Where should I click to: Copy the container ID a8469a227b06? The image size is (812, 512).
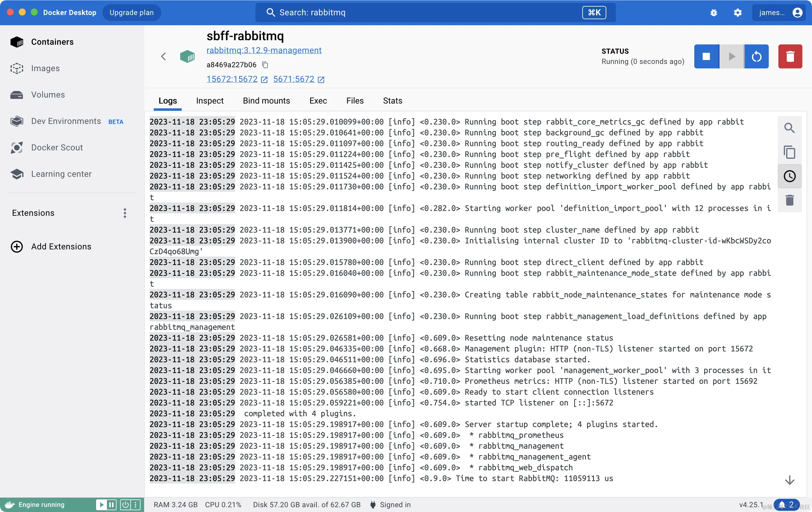(265, 65)
